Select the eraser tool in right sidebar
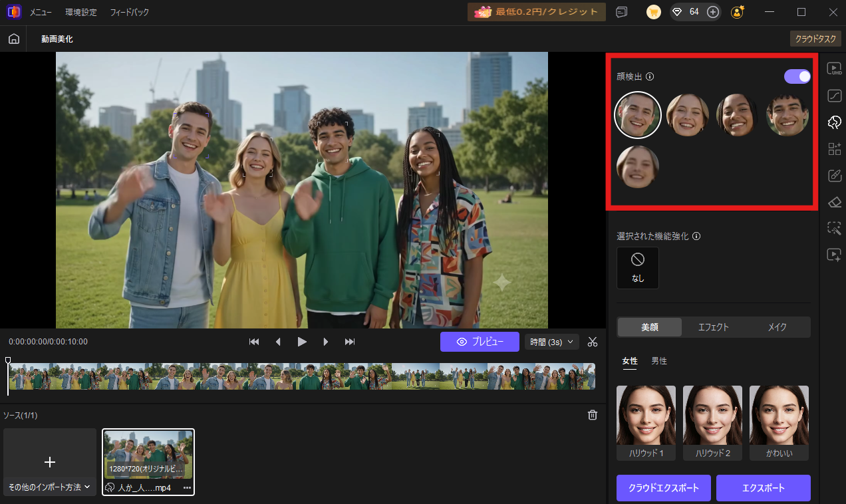The image size is (846, 504). click(x=834, y=202)
